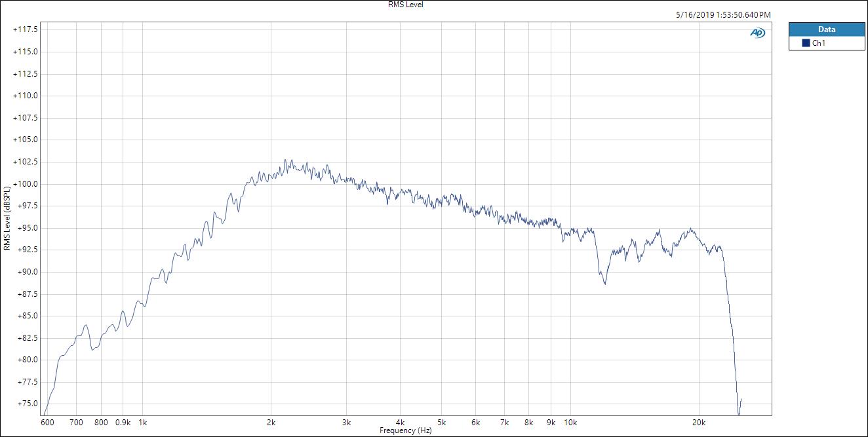This screenshot has height=437, width=868.
Task: Click the 3k frequency tick label
Action: click(346, 423)
